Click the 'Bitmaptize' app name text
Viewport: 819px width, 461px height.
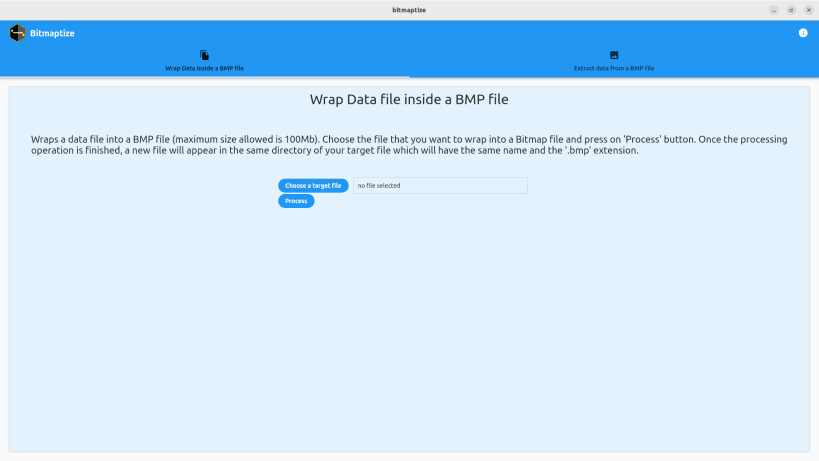[52, 33]
